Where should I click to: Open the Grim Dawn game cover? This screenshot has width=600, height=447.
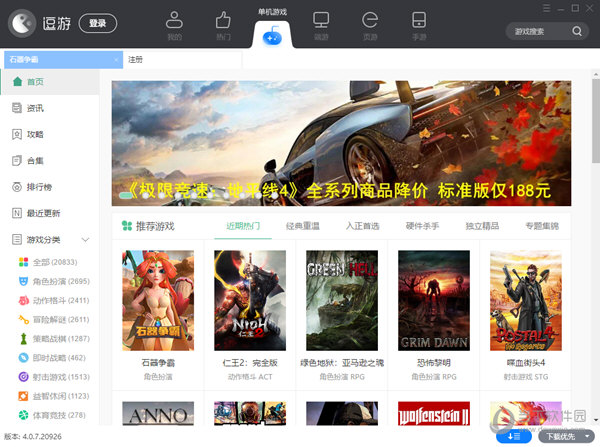pos(434,300)
